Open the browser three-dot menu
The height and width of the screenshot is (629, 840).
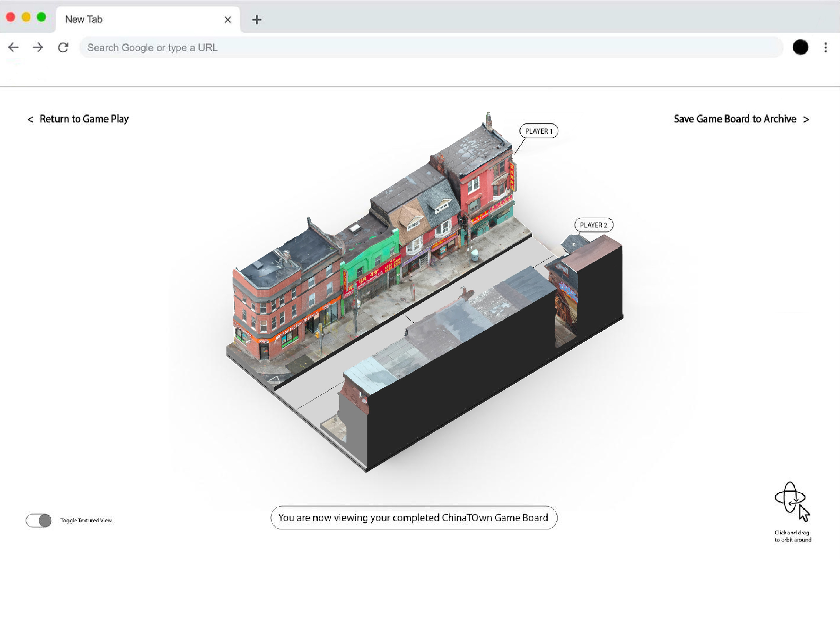pyautogui.click(x=825, y=47)
